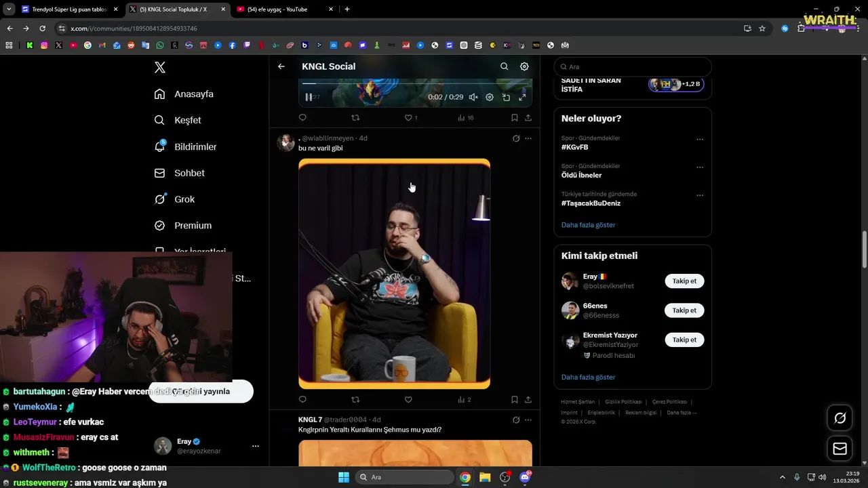Open Premium in sidebar
Viewport: 868px width, 488px height.
tap(183, 226)
